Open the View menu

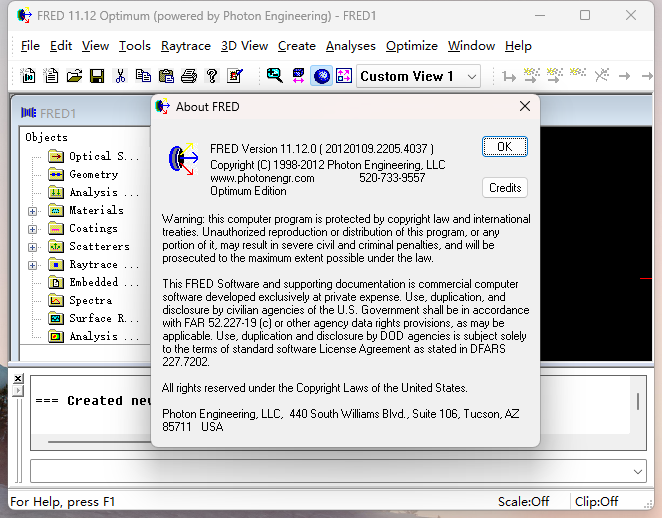coord(95,46)
